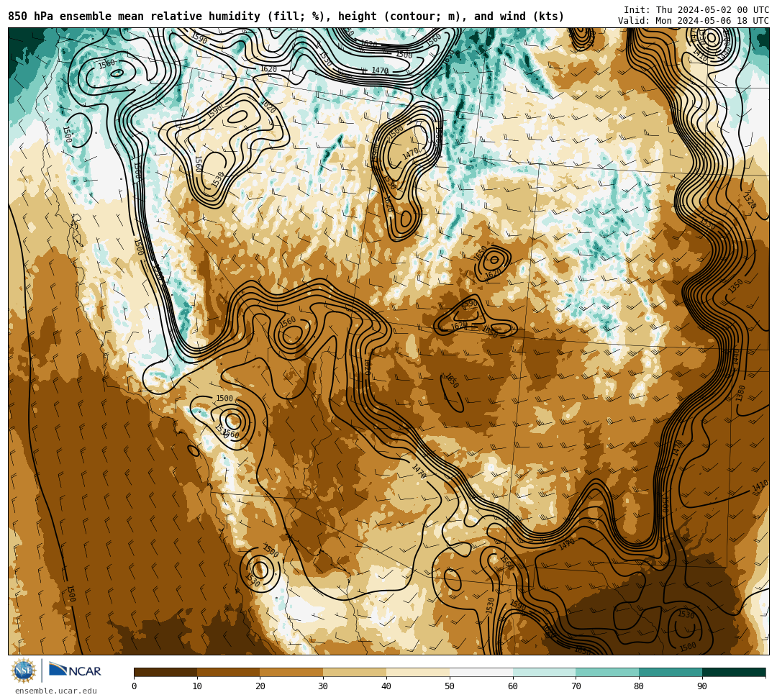Select the 10-20% brown colorbar segment
Image resolution: width=777 pixels, height=700 pixels.
click(229, 672)
